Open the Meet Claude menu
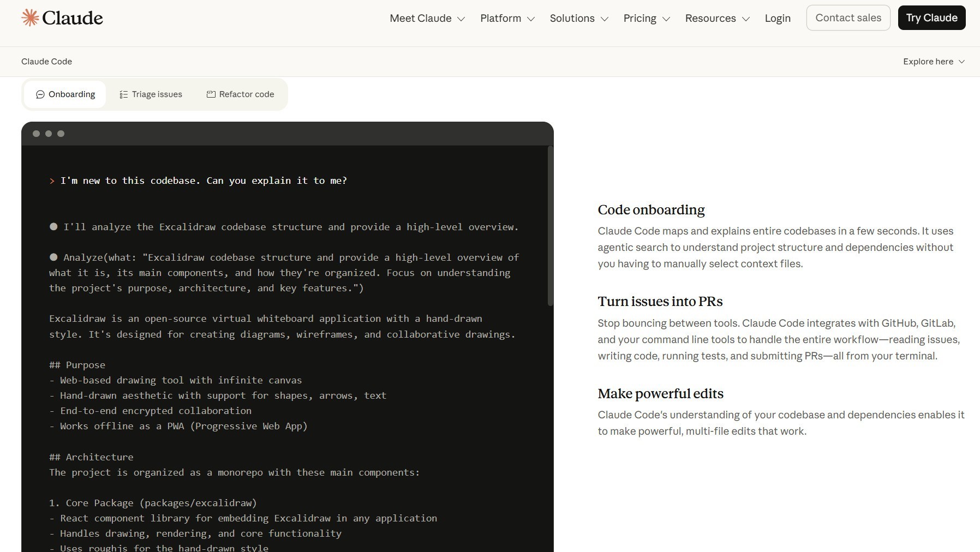The height and width of the screenshot is (552, 980). click(x=427, y=18)
